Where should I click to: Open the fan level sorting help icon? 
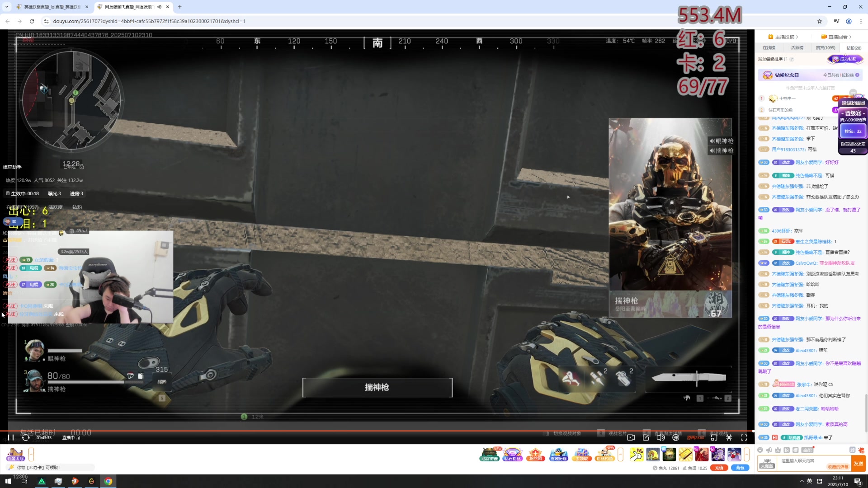[792, 59]
